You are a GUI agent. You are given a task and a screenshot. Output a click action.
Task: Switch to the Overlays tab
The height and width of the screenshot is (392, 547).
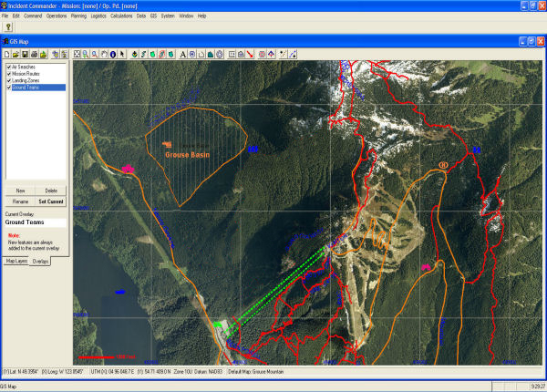(x=40, y=262)
